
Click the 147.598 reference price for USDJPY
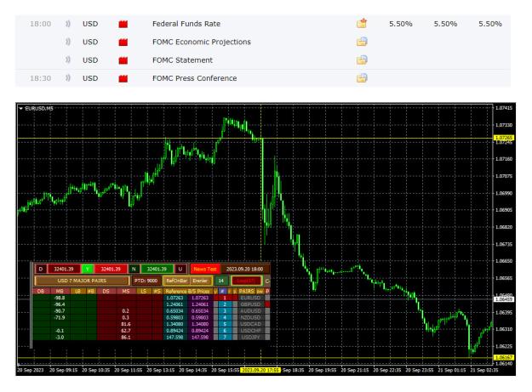(175, 337)
